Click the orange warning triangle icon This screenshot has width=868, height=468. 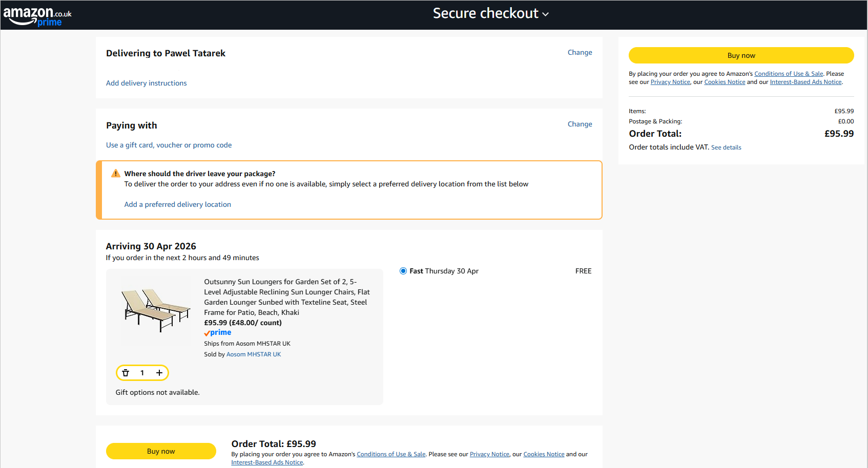point(116,174)
